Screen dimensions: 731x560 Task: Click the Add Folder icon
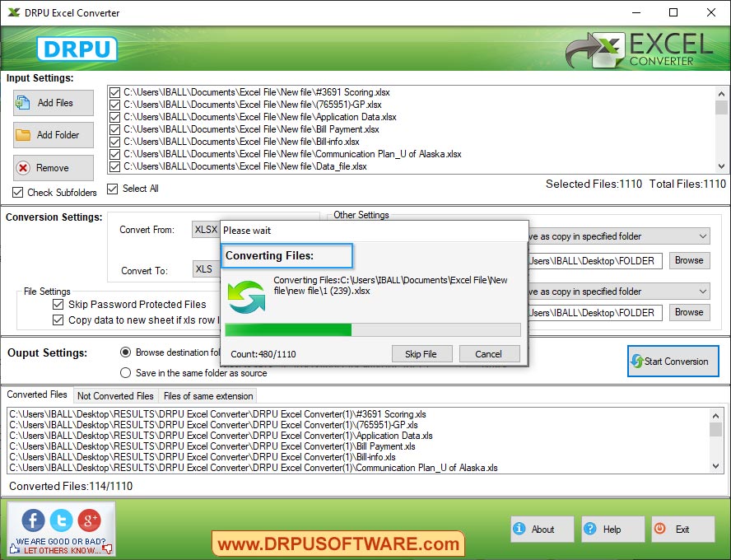pyautogui.click(x=21, y=134)
